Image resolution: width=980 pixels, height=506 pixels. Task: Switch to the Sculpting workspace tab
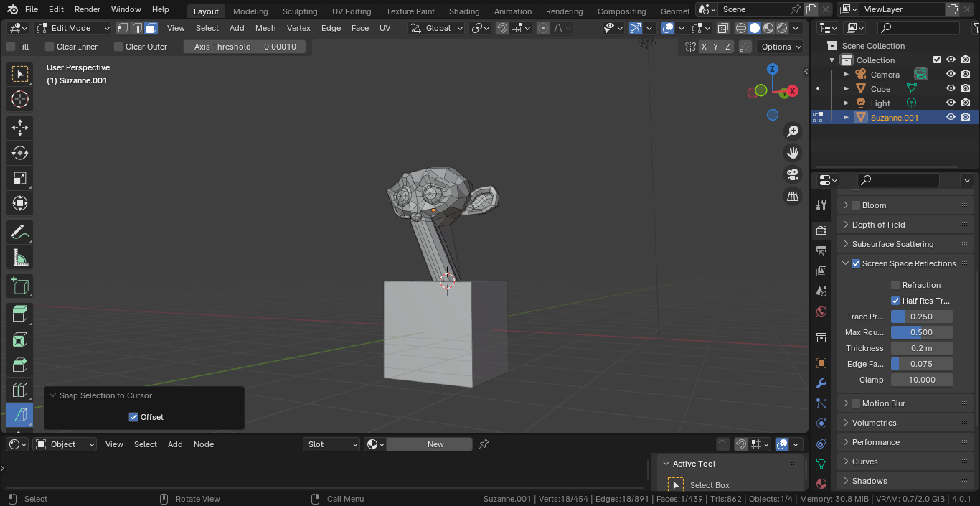(x=300, y=11)
